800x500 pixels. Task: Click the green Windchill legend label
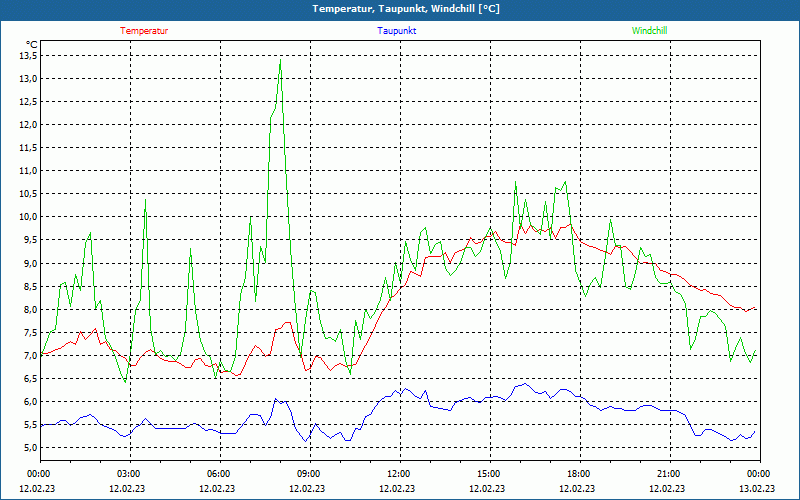click(x=649, y=31)
